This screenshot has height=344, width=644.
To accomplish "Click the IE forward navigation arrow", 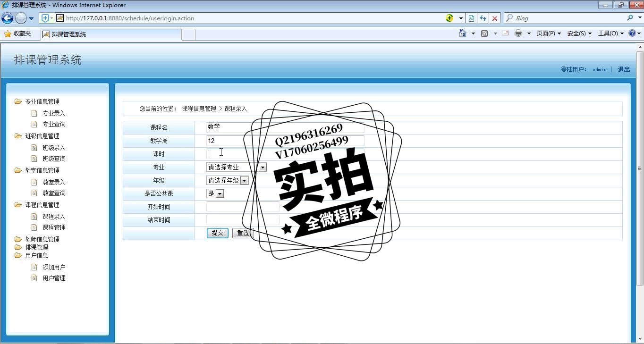I will click(21, 18).
